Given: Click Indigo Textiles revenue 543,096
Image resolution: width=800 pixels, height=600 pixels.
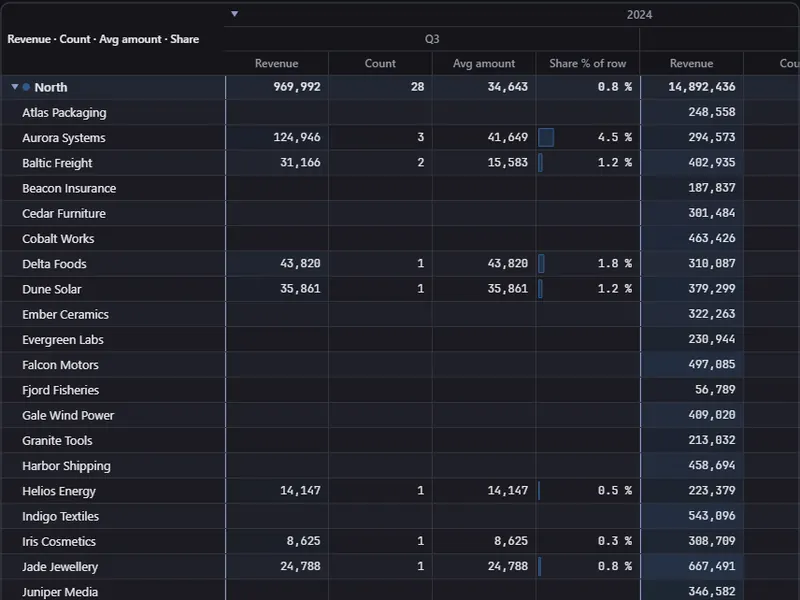Looking at the screenshot, I should tap(712, 516).
